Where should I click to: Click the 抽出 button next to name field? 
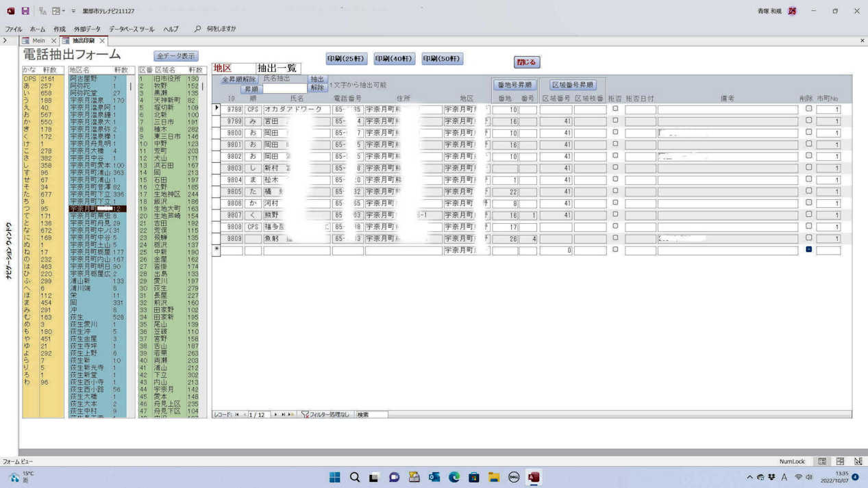[317, 79]
